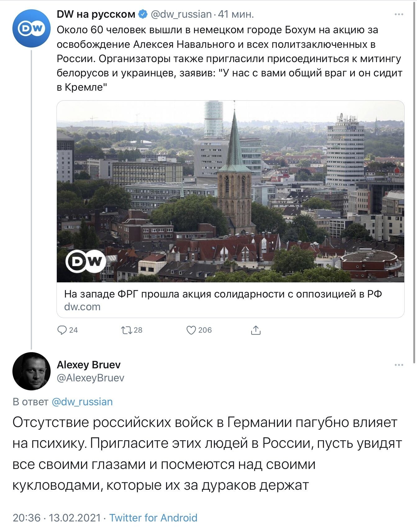Image resolution: width=417 pixels, height=532 pixels.
Task: Click the DW logo overlay on Bochum photo
Action: [86, 261]
